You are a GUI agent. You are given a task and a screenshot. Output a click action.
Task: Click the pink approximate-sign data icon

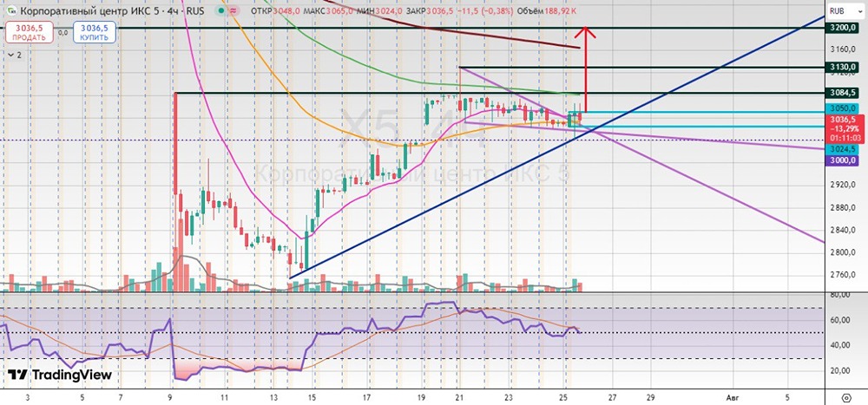click(233, 10)
